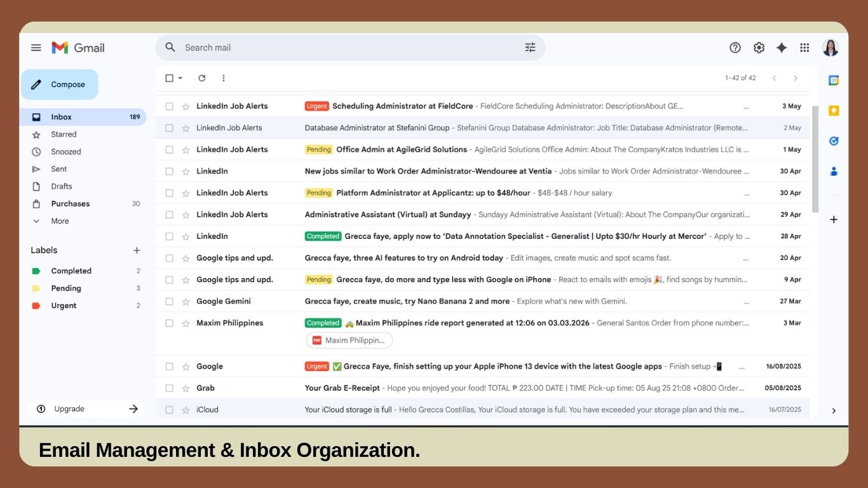Refresh the inbox
Image resolution: width=868 pixels, height=488 pixels.
(202, 78)
